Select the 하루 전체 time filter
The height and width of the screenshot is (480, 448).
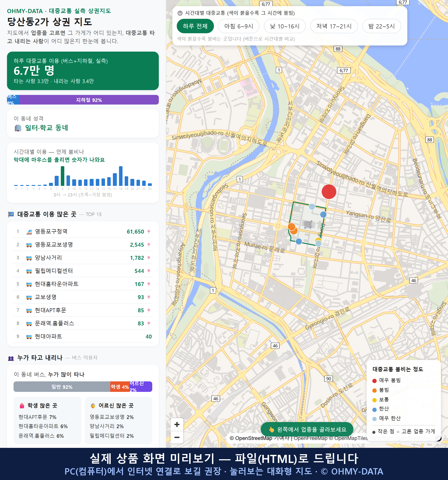click(x=195, y=26)
